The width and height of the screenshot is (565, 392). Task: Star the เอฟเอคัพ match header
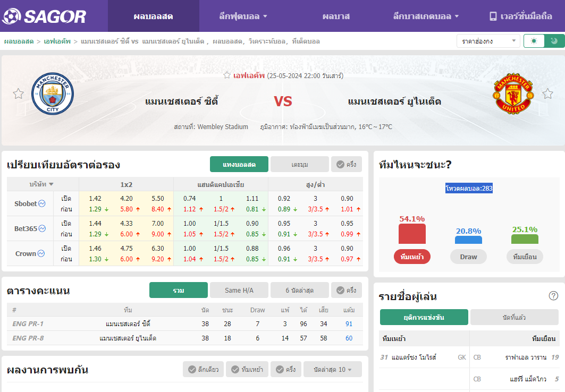pos(226,75)
